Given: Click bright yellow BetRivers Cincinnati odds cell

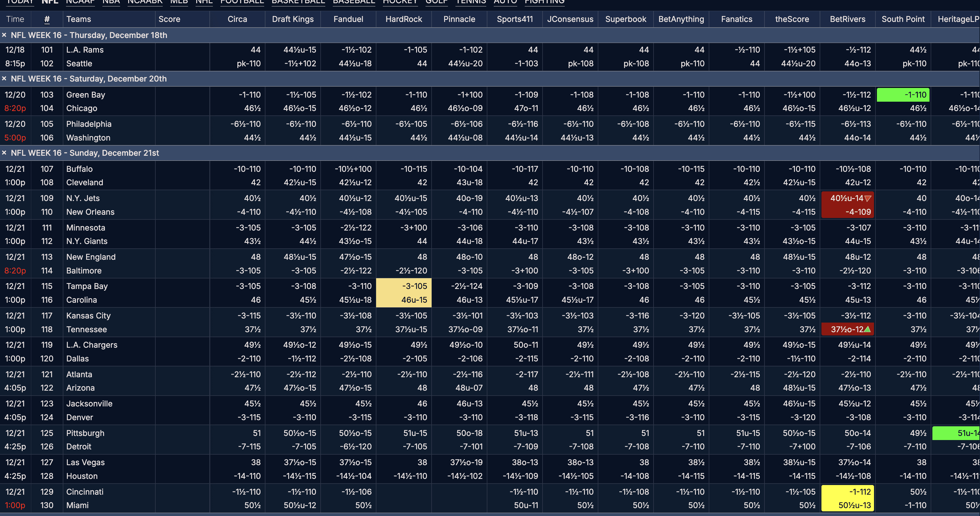Looking at the screenshot, I should (847, 498).
